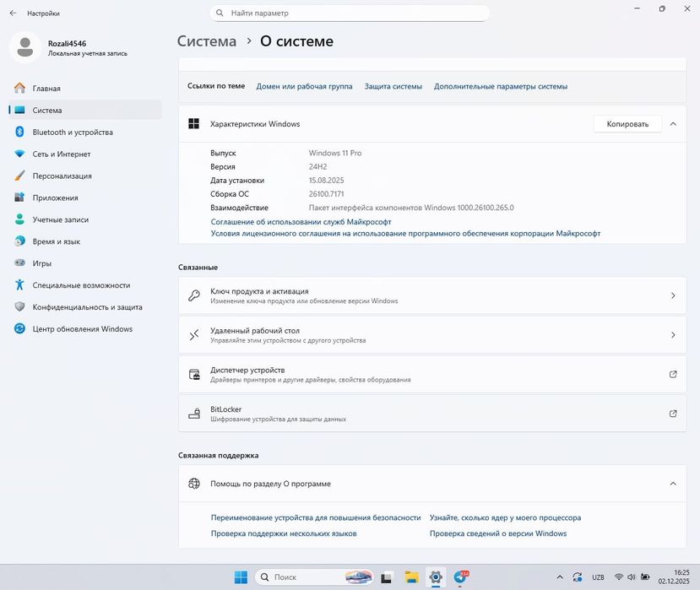Screen dimensions: 700x590
Task: Open Соглашение об использовании служб Майкрософт
Action: coord(301,222)
